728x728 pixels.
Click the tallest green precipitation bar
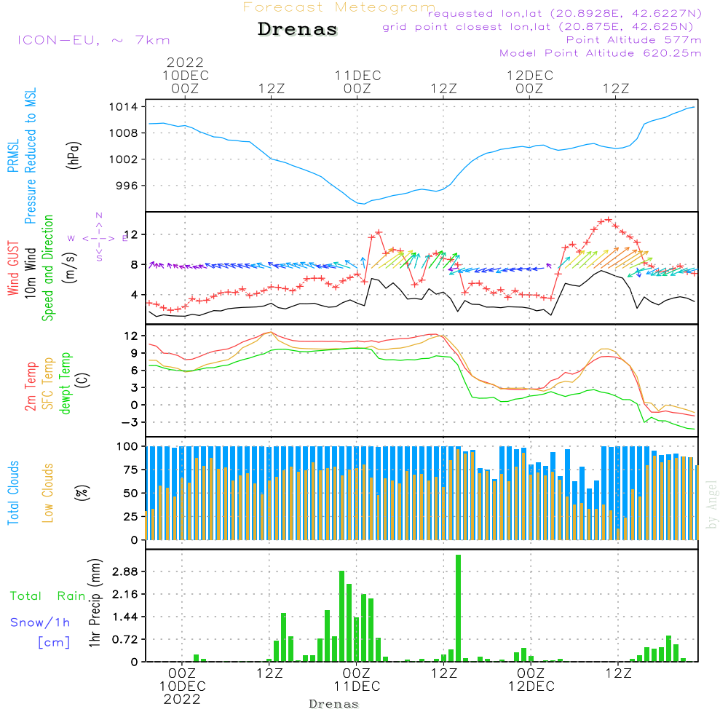458,608
